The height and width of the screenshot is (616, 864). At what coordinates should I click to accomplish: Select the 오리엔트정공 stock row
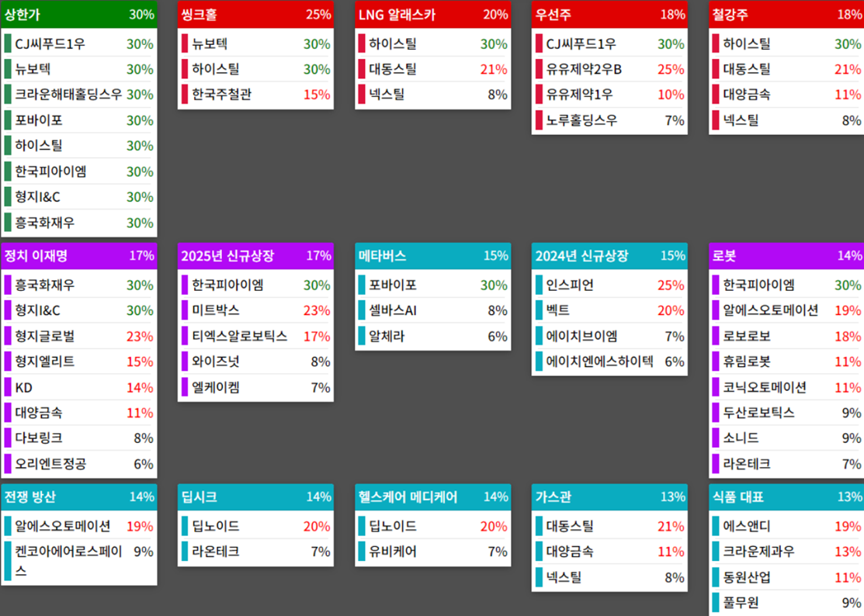click(x=79, y=464)
